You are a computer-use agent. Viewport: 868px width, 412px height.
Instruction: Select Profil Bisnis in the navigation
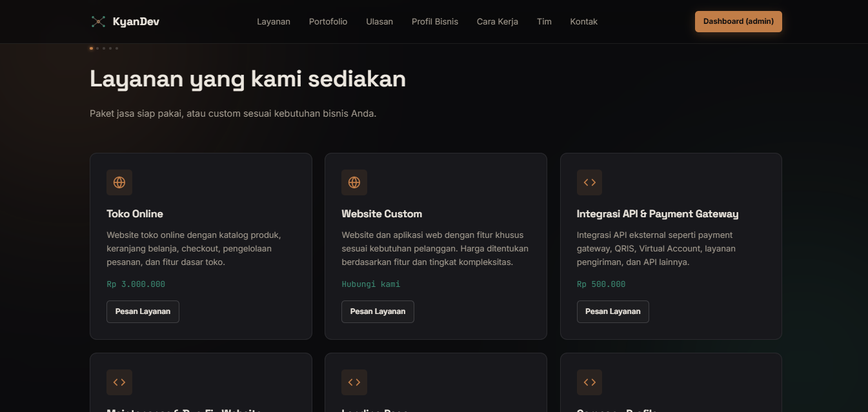click(435, 21)
